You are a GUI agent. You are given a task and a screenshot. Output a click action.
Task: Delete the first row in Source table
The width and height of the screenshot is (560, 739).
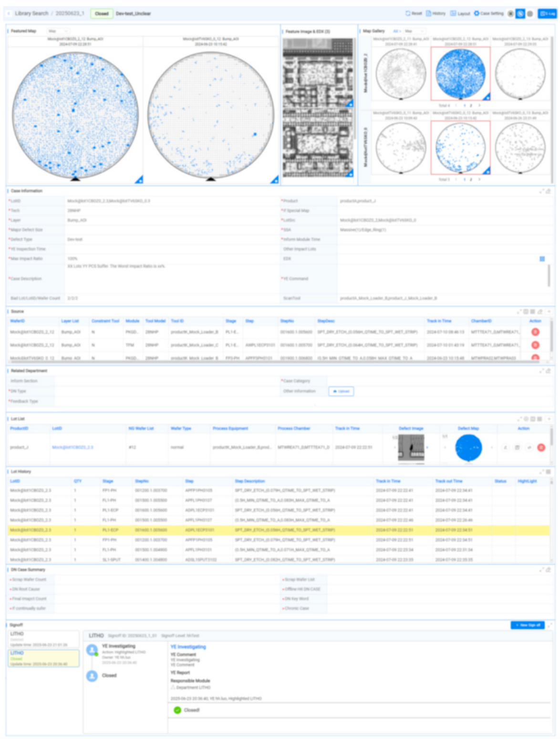(x=535, y=332)
